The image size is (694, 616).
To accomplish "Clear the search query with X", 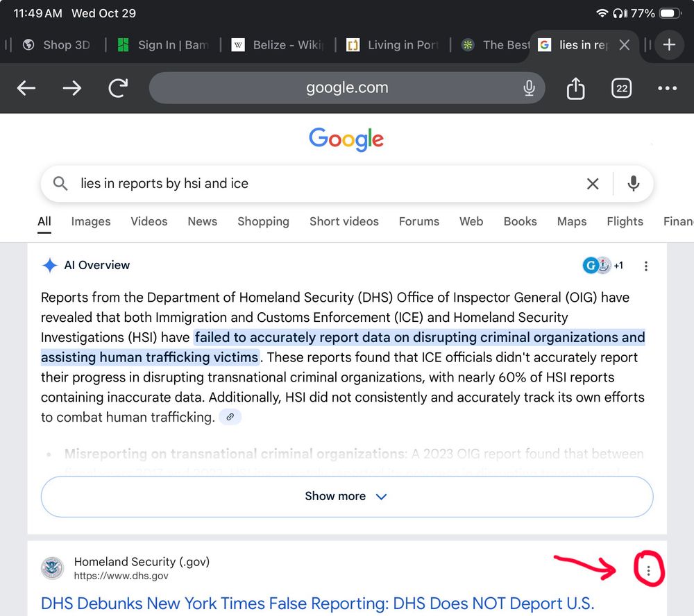I will pyautogui.click(x=593, y=184).
